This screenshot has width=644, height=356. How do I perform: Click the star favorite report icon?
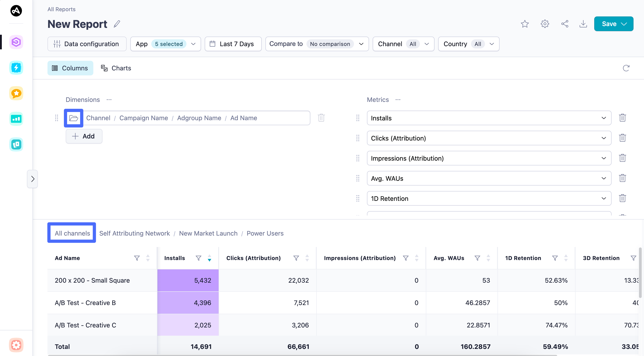point(524,24)
